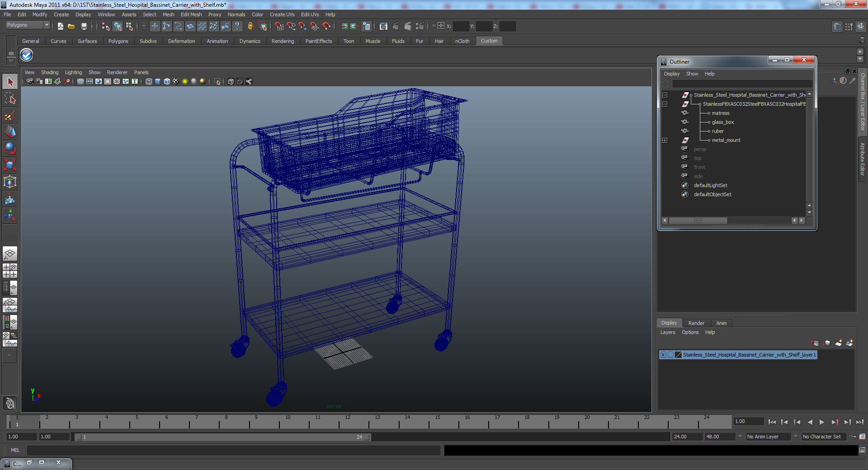Toggle the selection lock padlock icon
Viewport: 868px width, 470px height.
click(x=250, y=26)
